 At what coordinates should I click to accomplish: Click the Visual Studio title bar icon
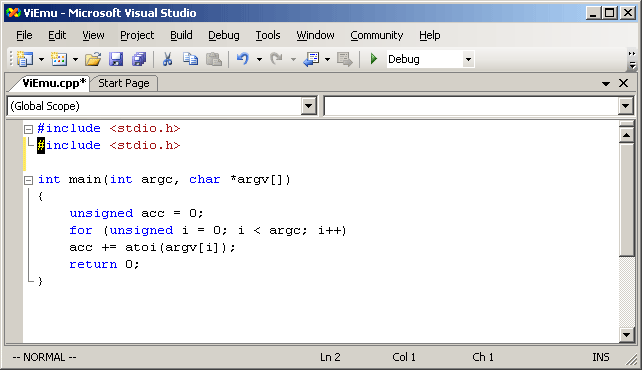pyautogui.click(x=13, y=13)
